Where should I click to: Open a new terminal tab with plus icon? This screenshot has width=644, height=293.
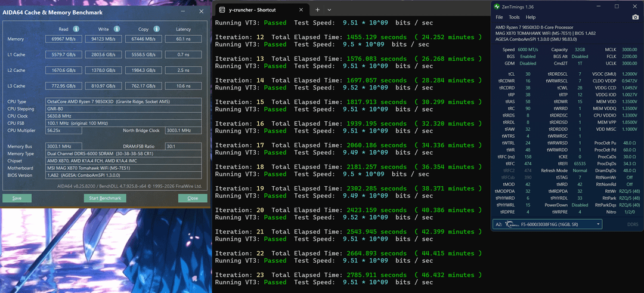pyautogui.click(x=317, y=10)
